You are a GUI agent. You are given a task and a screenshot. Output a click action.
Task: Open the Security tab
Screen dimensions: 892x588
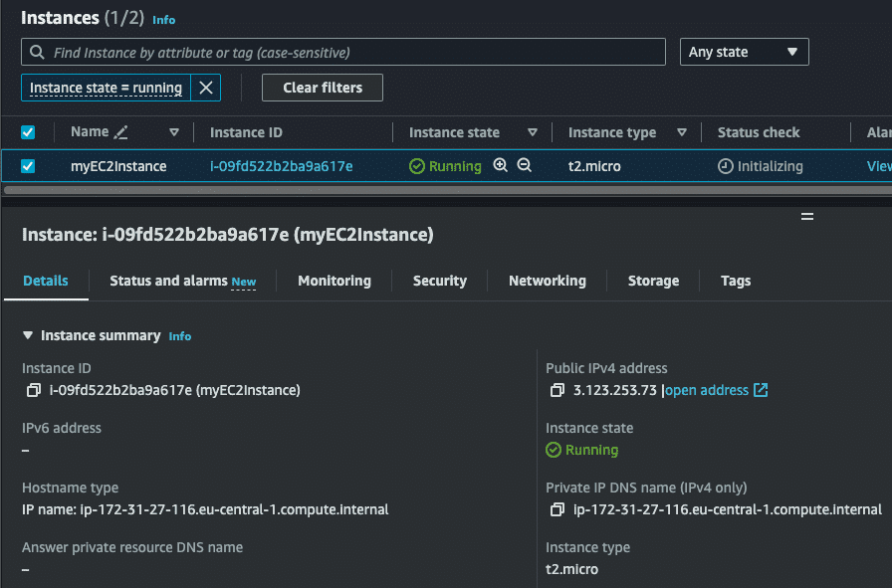pos(440,281)
